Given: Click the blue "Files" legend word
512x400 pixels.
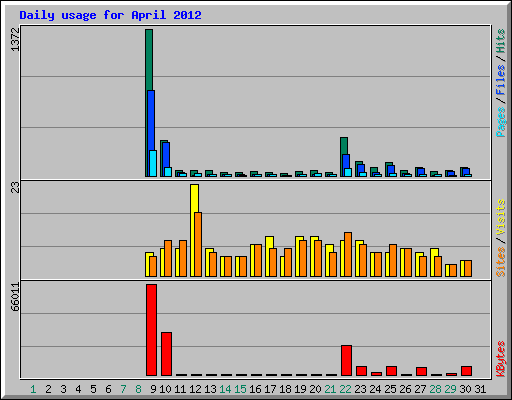Looking at the screenshot, I should (x=501, y=80).
